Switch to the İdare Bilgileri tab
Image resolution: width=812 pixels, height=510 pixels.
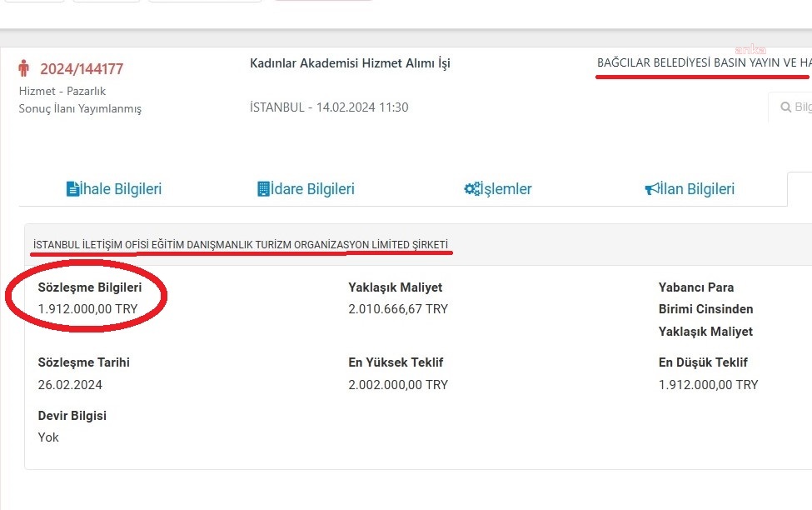306,188
